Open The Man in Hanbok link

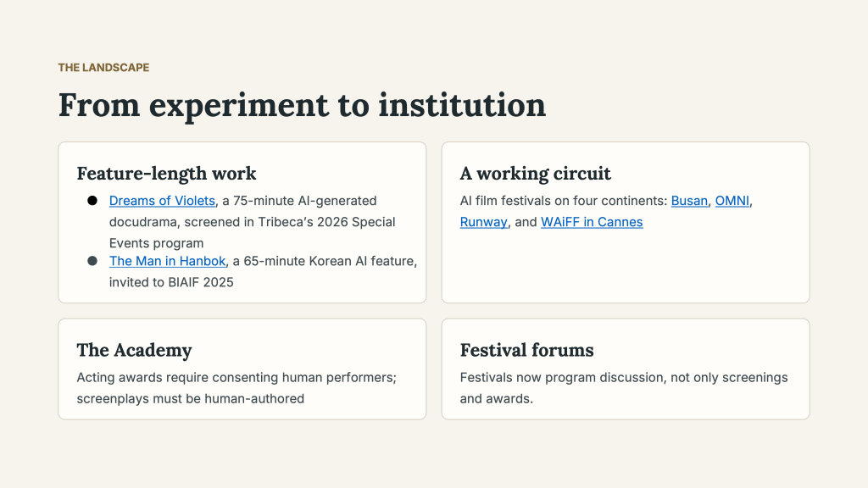167,261
